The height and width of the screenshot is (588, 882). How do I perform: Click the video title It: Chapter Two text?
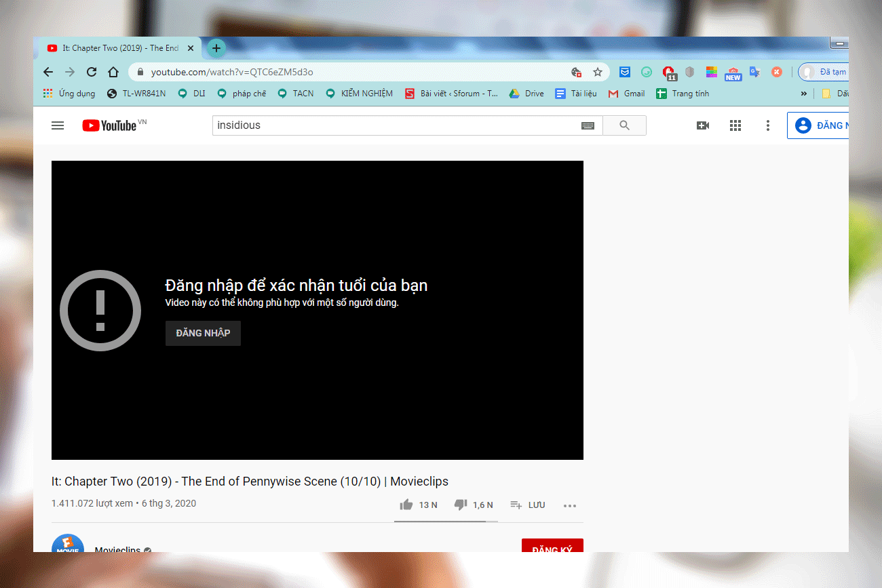pyautogui.click(x=250, y=482)
